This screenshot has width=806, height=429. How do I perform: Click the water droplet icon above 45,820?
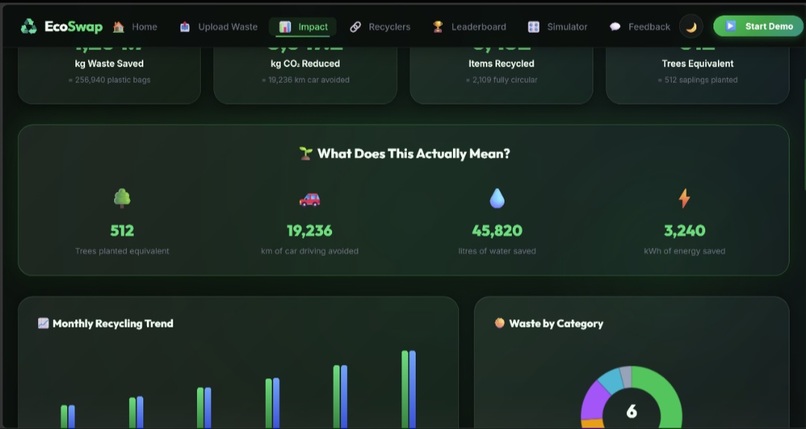point(497,198)
